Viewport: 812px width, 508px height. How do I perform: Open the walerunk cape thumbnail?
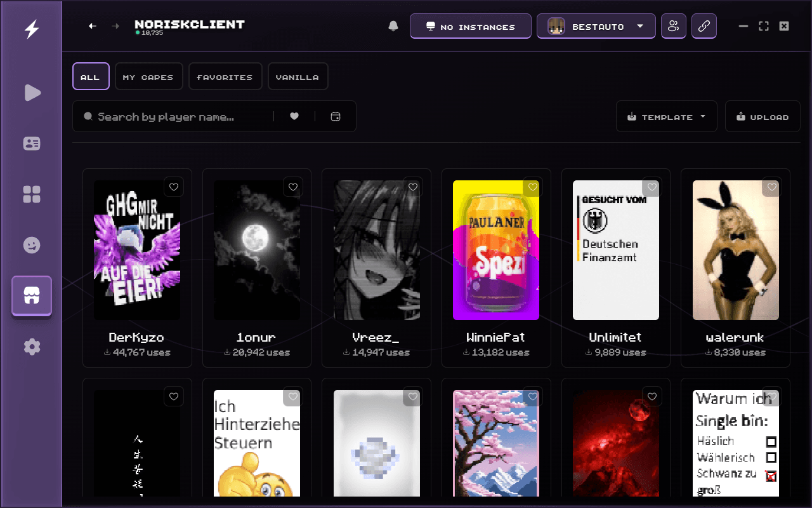pos(736,250)
